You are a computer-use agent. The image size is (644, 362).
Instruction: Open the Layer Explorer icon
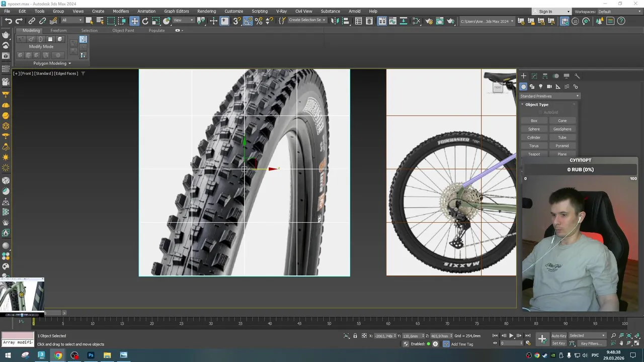click(x=369, y=21)
